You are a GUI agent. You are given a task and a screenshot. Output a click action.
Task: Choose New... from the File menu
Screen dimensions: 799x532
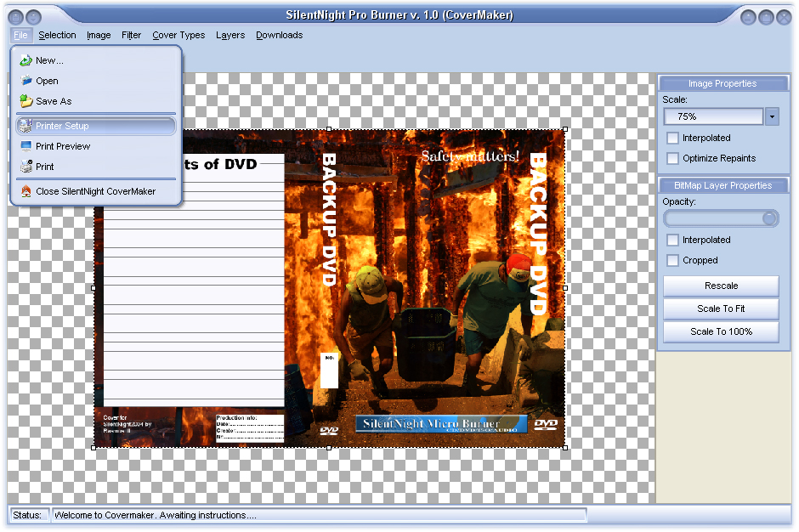point(96,60)
